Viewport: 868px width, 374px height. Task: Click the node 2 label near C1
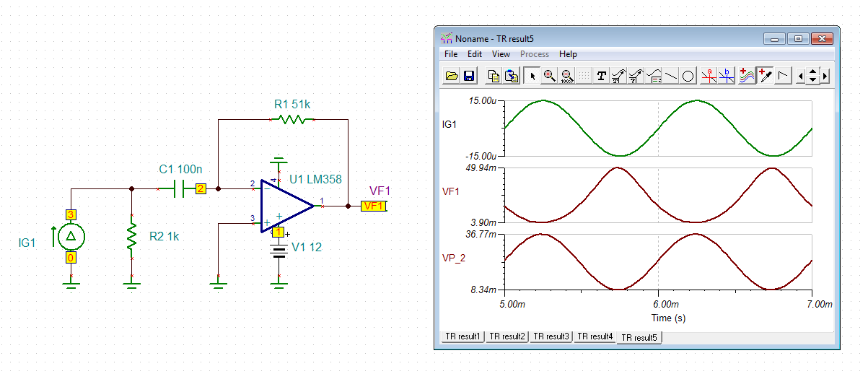pyautogui.click(x=201, y=189)
